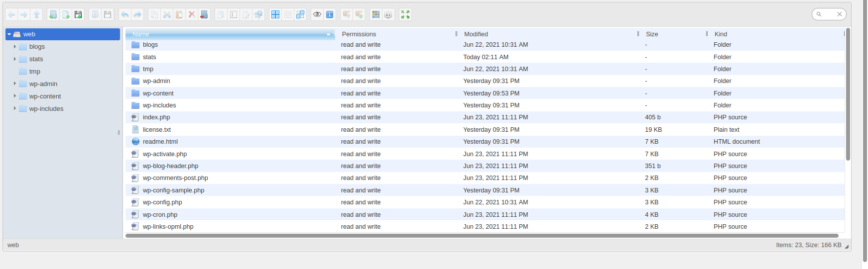Click the window resize grip at the bottom corner

click(x=847, y=247)
